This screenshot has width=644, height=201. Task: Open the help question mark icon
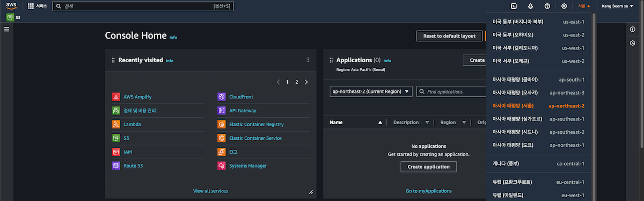(x=547, y=6)
